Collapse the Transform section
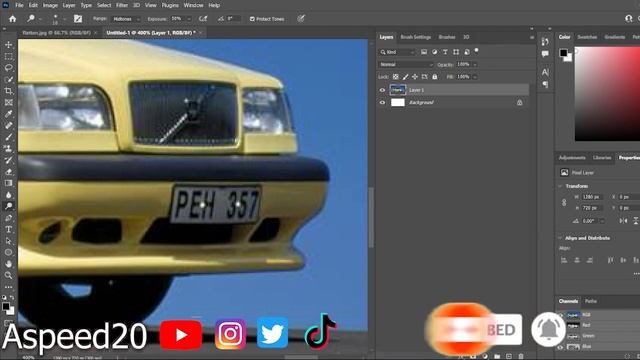The height and width of the screenshot is (360, 640). [x=560, y=186]
